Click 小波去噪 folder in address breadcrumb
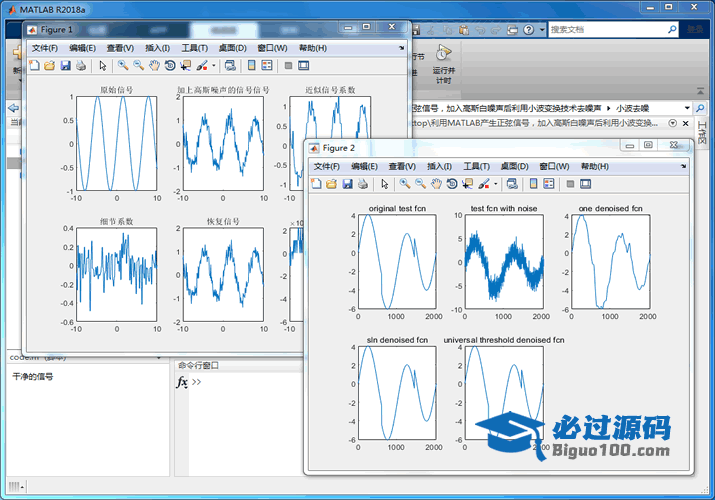The image size is (715, 500). coord(632,108)
